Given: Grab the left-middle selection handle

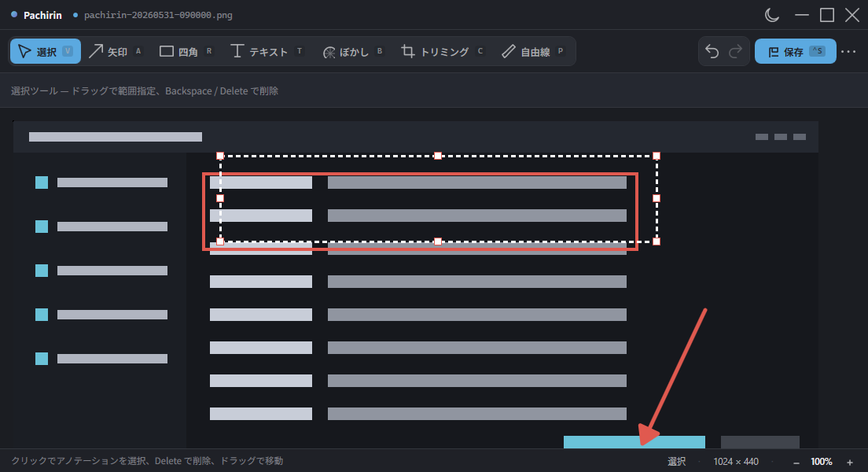Looking at the screenshot, I should pyautogui.click(x=220, y=197).
